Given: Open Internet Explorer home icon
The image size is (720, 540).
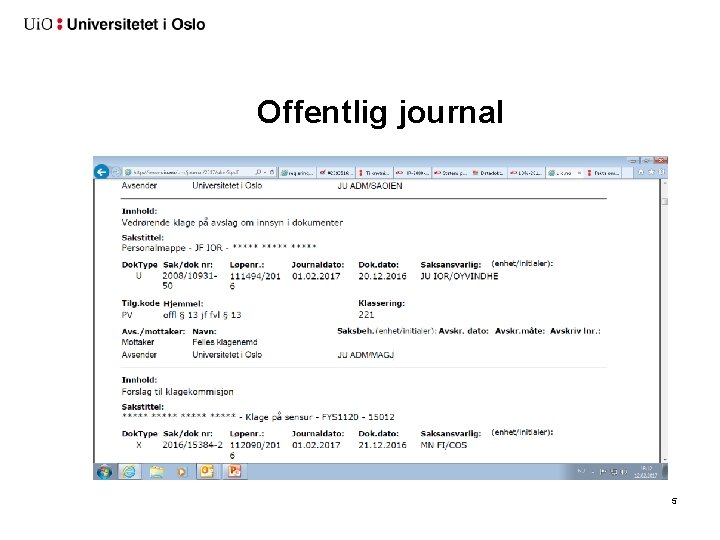Looking at the screenshot, I should [x=641, y=172].
